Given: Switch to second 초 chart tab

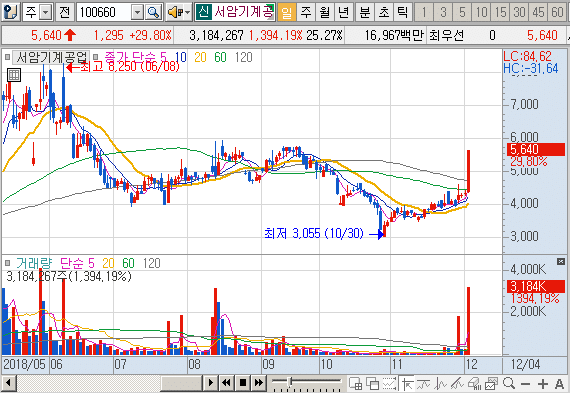Looking at the screenshot, I should 384,12.
